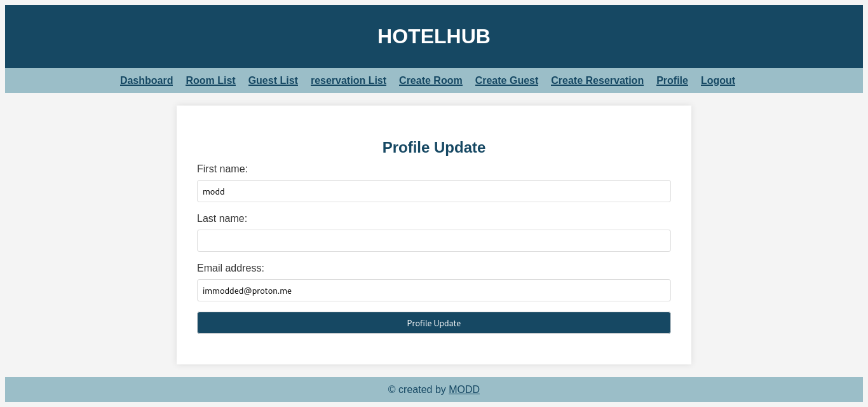Screen dimensions: 868x407
Task: Click the Email address input field
Action: [434, 290]
